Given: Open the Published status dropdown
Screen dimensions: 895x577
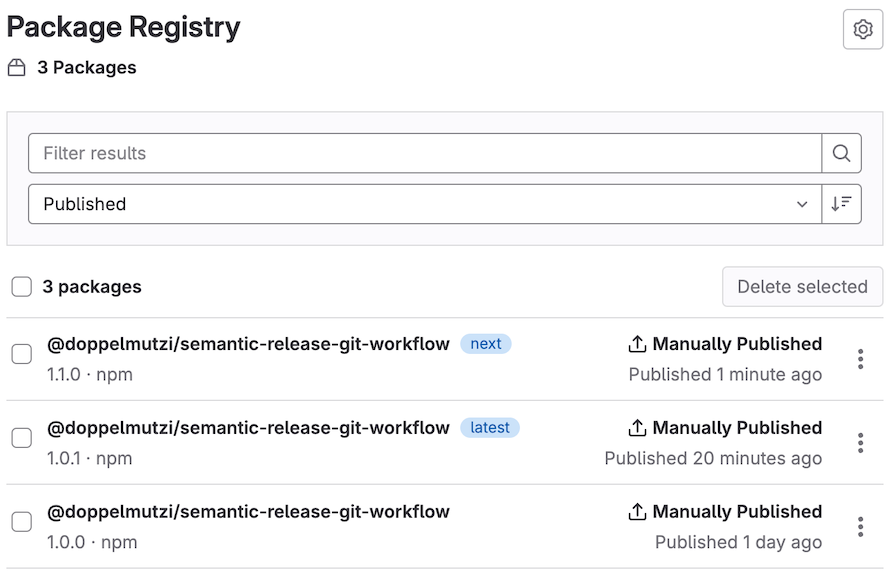Looking at the screenshot, I should [x=424, y=203].
